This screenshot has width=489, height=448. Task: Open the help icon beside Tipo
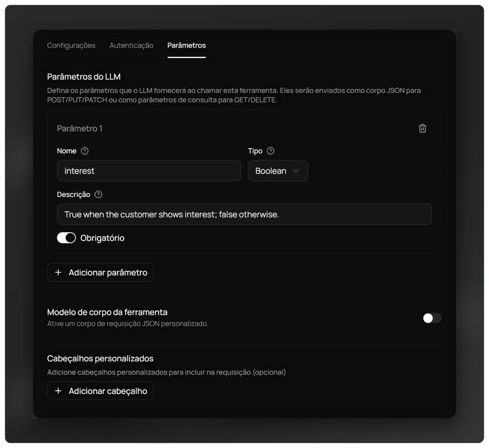tap(270, 151)
